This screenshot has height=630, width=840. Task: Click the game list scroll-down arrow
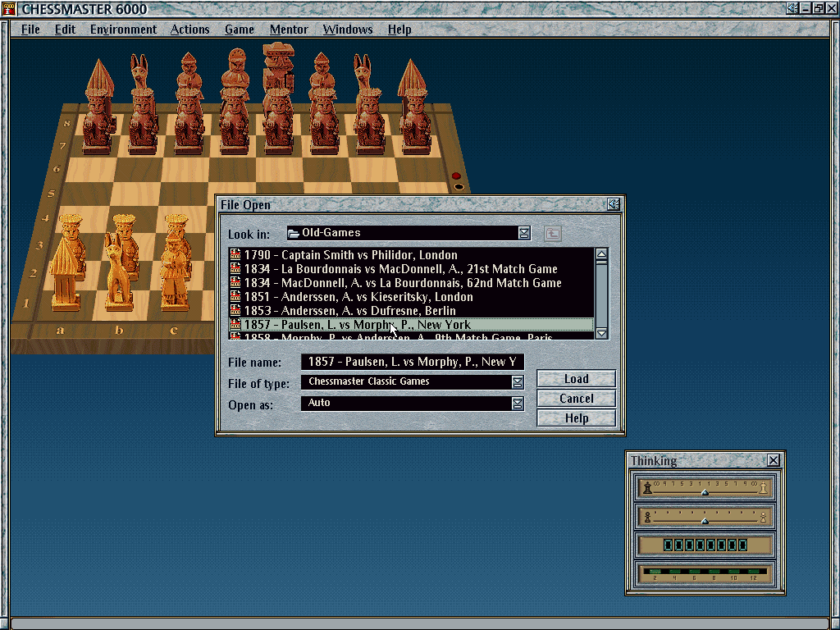point(601,333)
